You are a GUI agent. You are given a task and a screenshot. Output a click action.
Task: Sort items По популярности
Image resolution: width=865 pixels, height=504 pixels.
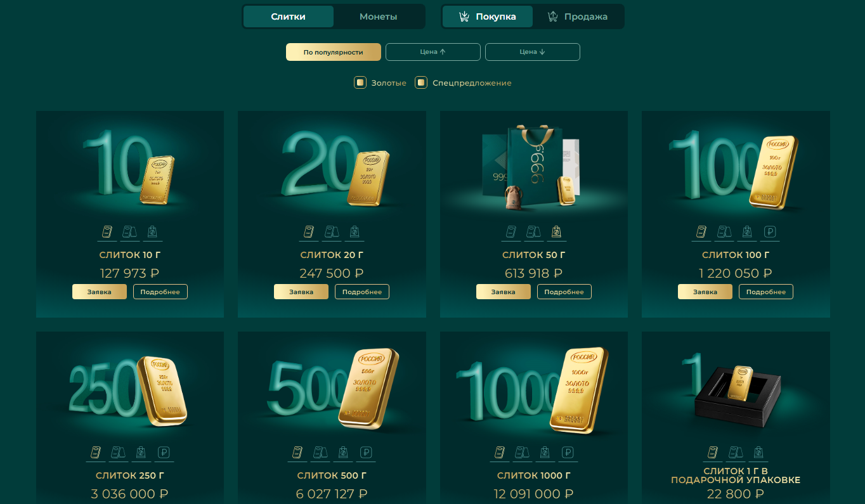(334, 52)
